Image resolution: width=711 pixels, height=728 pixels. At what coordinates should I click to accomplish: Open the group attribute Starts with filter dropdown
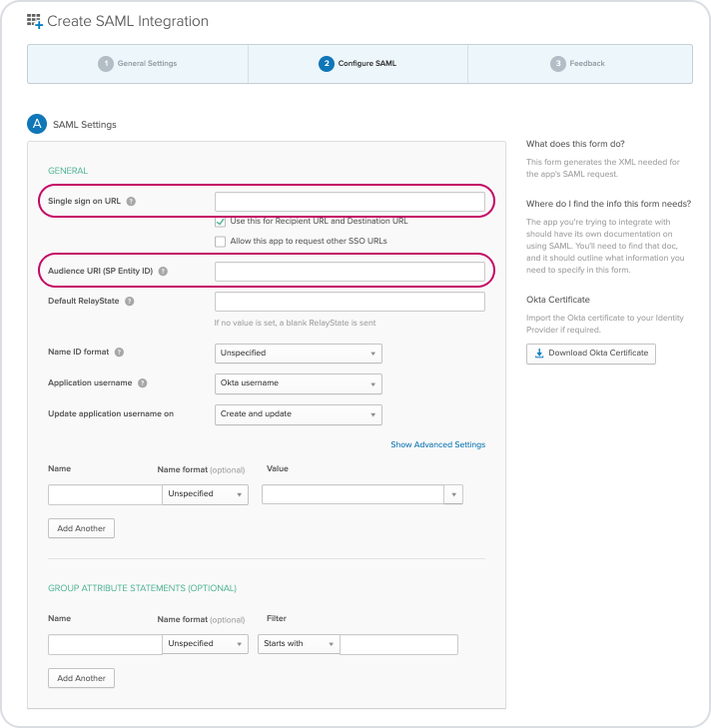click(x=299, y=644)
